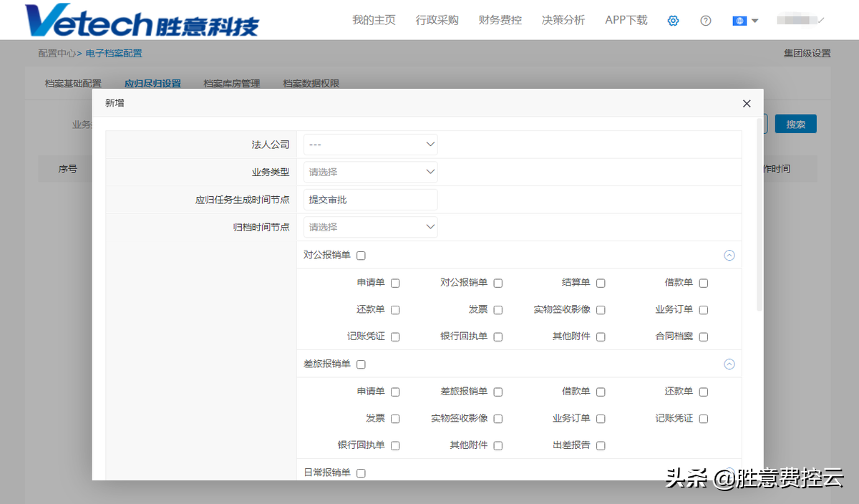Check 还款单 under 差旅报销单
859x504 pixels.
coord(704,392)
